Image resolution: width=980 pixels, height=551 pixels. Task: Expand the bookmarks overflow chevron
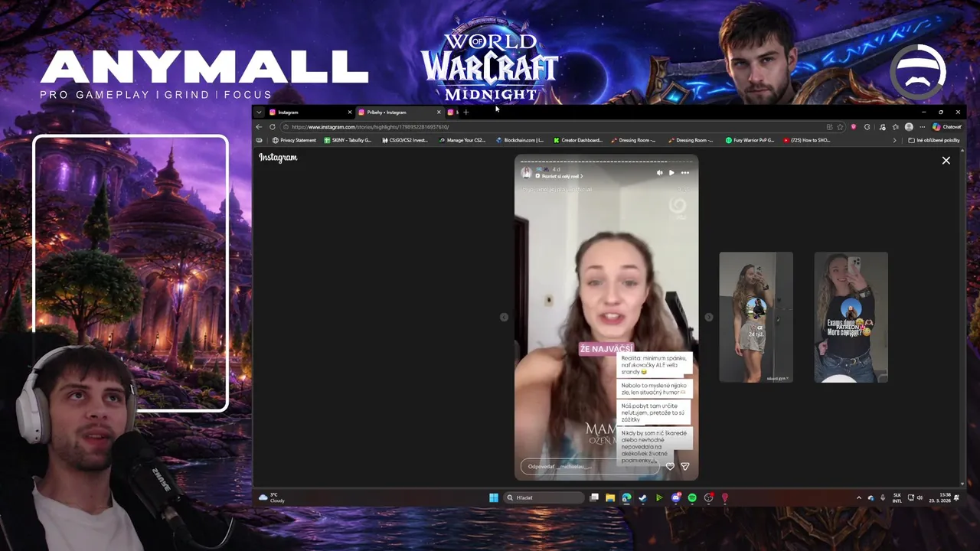(x=894, y=141)
